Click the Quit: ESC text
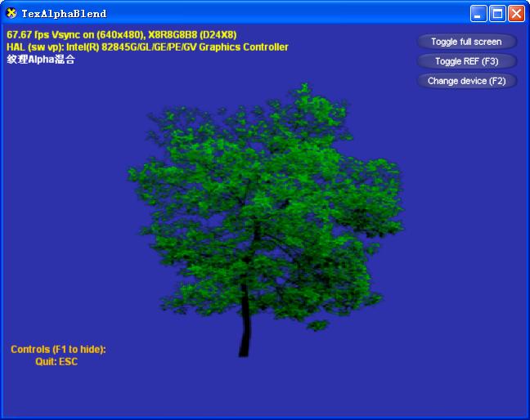The height and width of the screenshot is (420, 530). click(x=56, y=362)
